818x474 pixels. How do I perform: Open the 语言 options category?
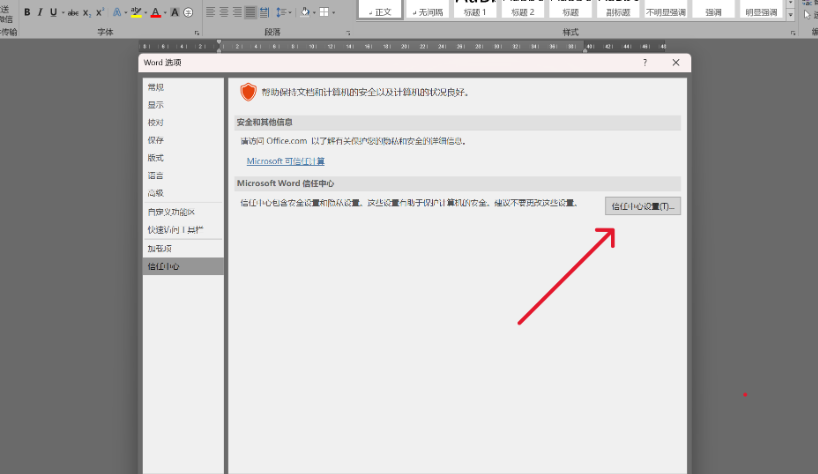[183, 176]
